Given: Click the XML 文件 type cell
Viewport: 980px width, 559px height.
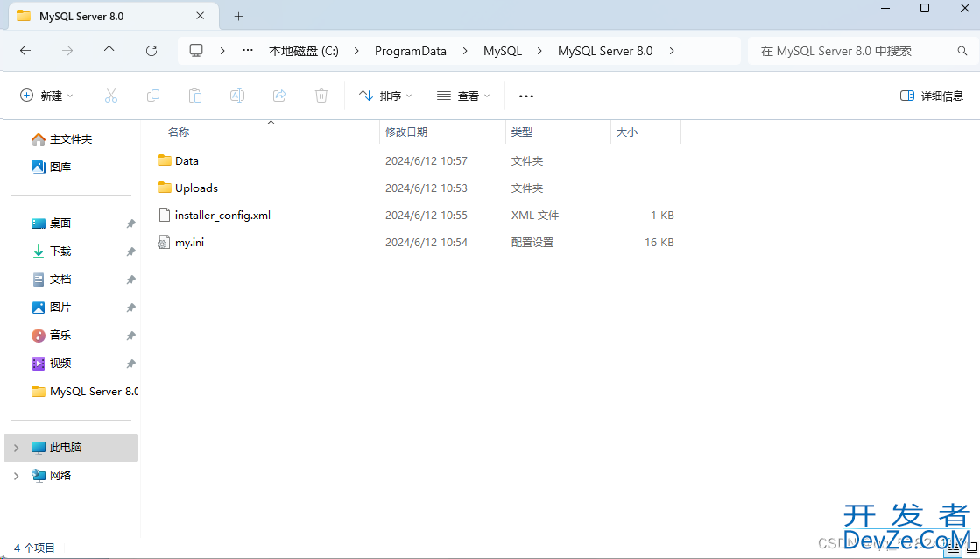Looking at the screenshot, I should pos(535,215).
